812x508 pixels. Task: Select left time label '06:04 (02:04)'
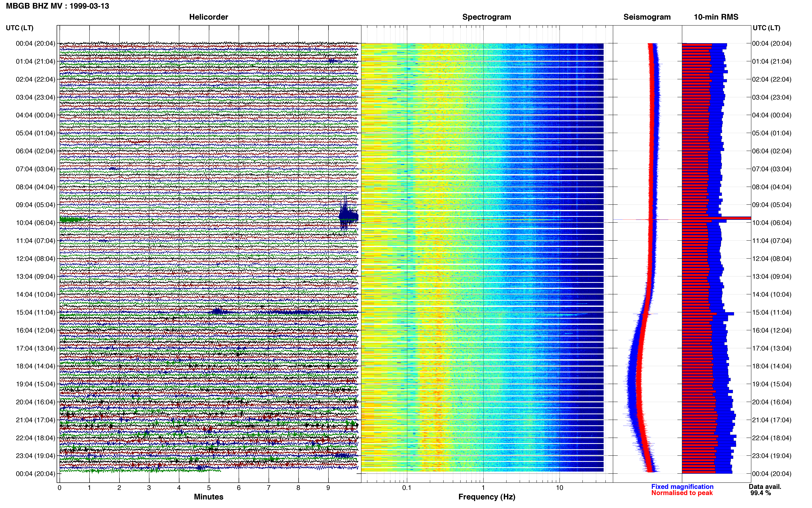[36, 151]
